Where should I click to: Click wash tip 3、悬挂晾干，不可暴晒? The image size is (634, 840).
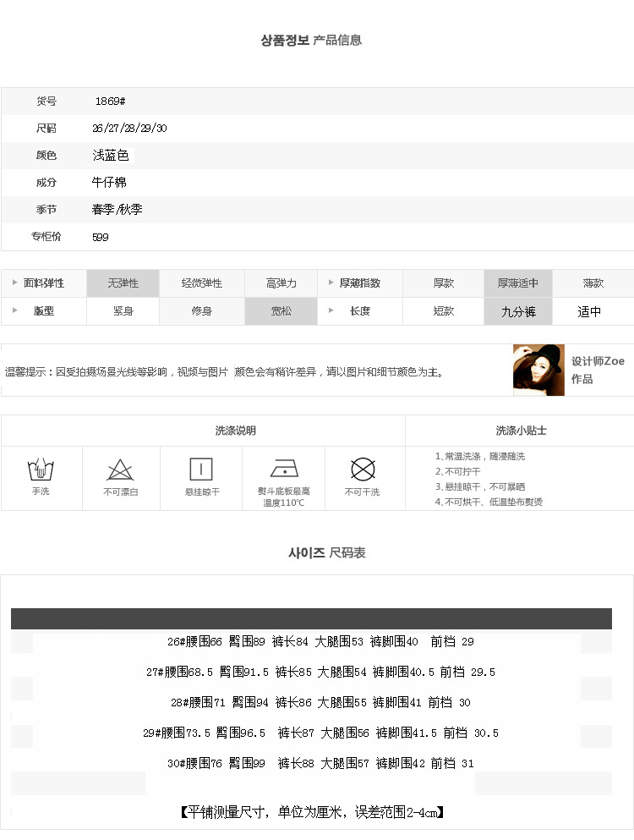(x=480, y=486)
